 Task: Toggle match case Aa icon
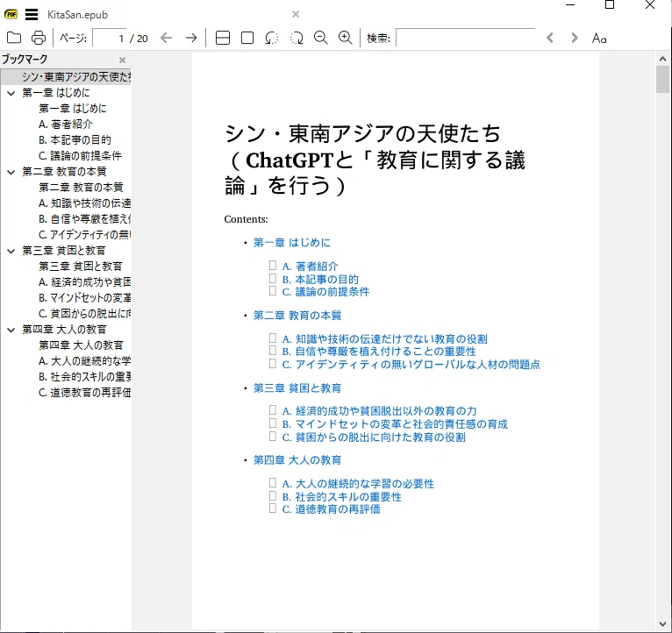598,38
